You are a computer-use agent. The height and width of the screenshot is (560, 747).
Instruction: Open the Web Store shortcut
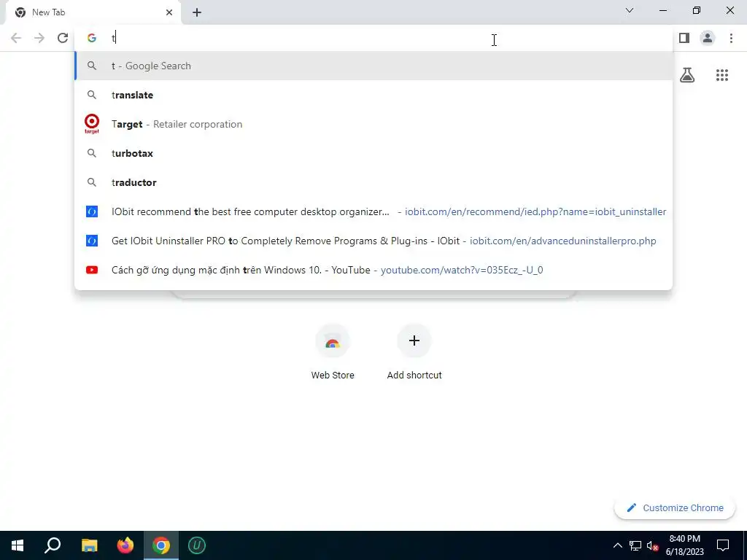[333, 352]
